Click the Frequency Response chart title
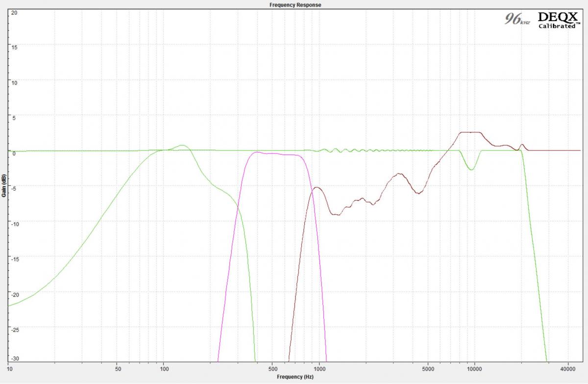The image size is (588, 384). click(x=295, y=4)
